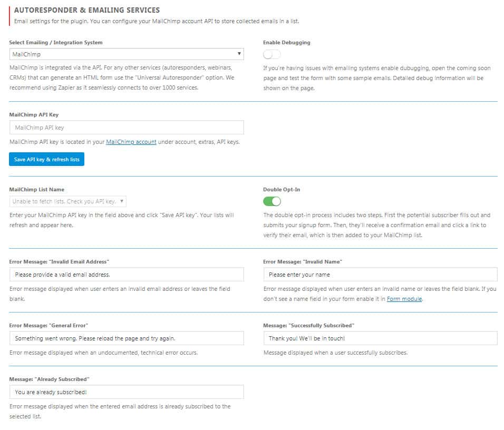The width and height of the screenshot is (504, 430).
Task: Enable the Debugging toggle switch
Action: coord(272,55)
